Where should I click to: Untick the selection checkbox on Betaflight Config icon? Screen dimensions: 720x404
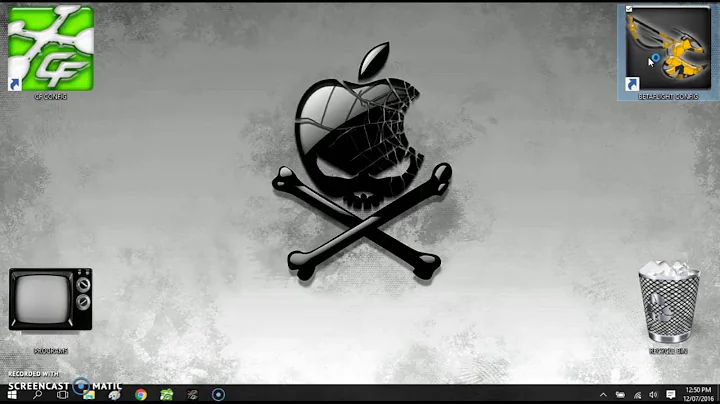(629, 9)
